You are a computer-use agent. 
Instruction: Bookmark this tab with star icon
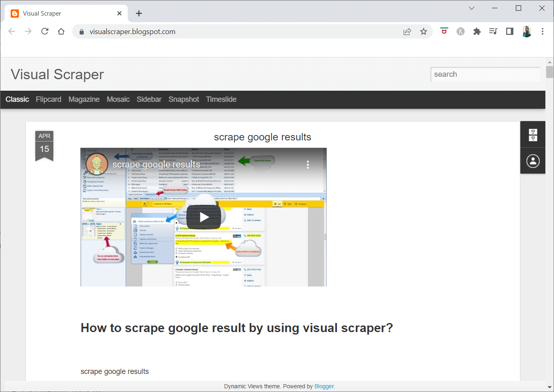pyautogui.click(x=424, y=32)
